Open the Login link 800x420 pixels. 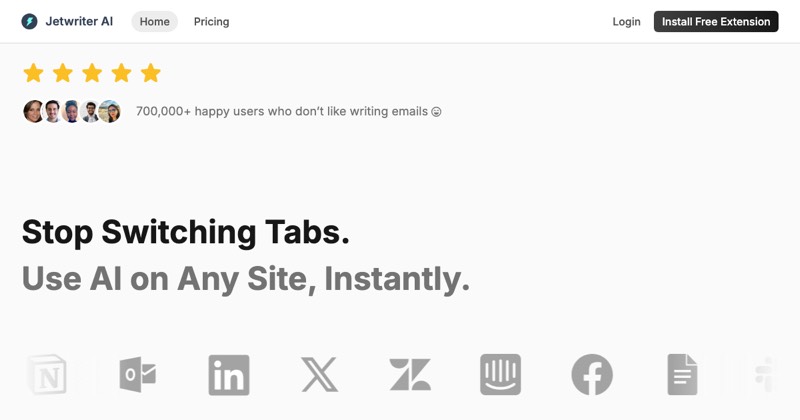tap(626, 21)
